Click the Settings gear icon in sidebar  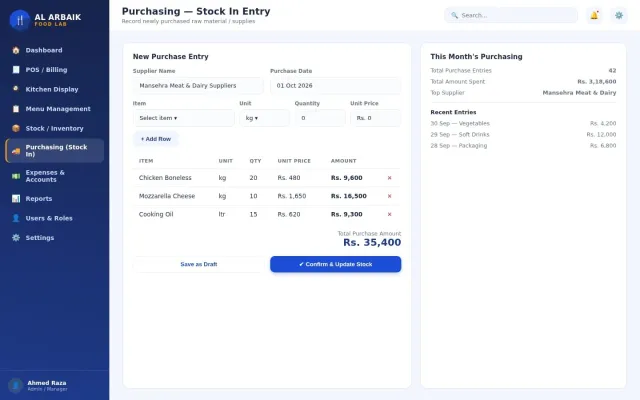(16, 238)
